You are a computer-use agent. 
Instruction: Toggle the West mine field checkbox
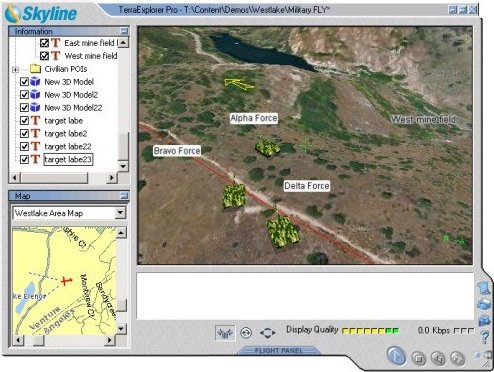[44, 56]
